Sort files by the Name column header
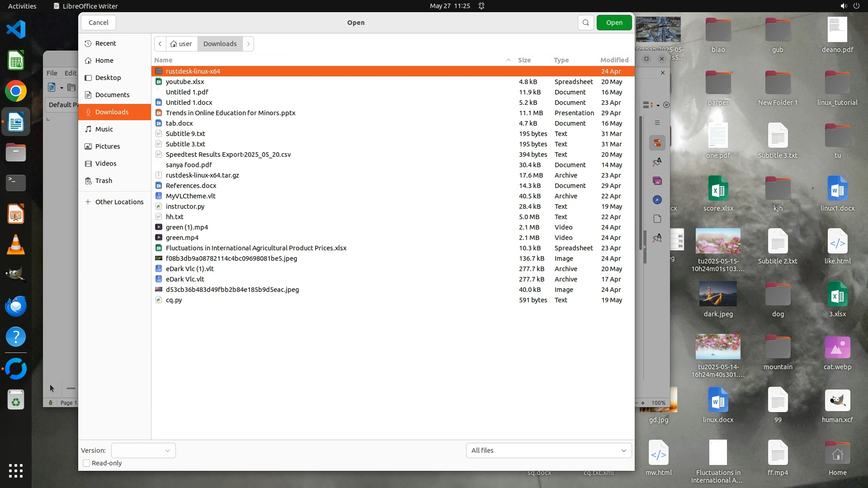The height and width of the screenshot is (488, 868). (x=163, y=60)
